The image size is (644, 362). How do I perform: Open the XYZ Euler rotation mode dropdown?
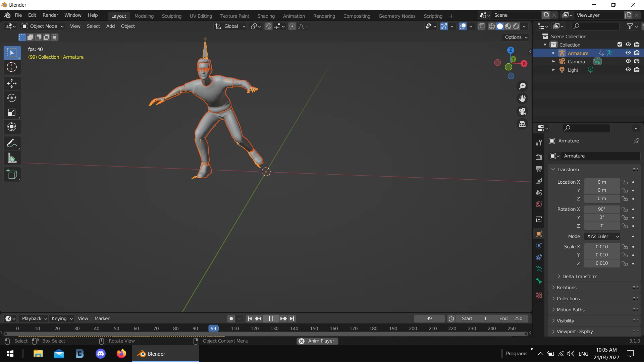click(x=602, y=236)
